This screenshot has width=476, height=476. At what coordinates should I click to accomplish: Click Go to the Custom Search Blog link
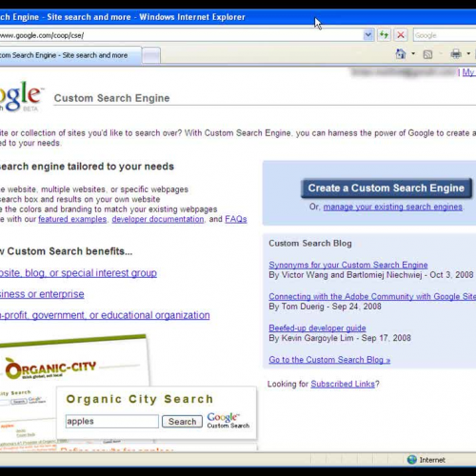click(x=329, y=360)
